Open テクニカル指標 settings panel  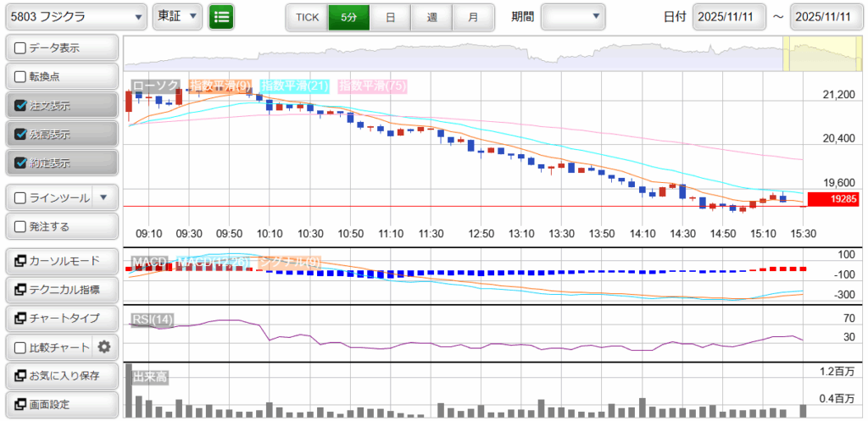(61, 290)
